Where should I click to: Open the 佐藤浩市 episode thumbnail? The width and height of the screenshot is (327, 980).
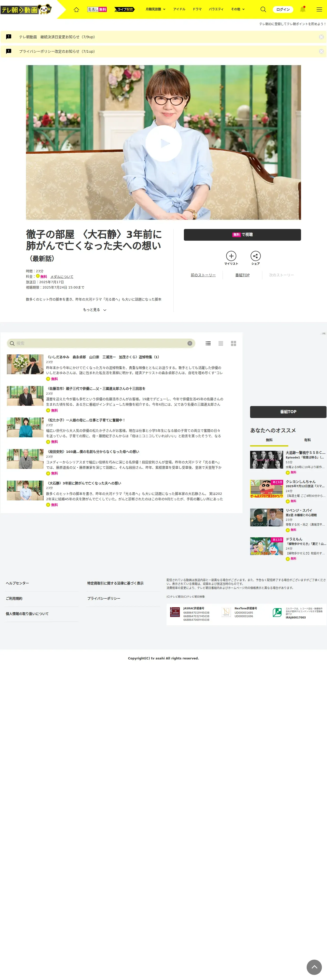pos(25,396)
